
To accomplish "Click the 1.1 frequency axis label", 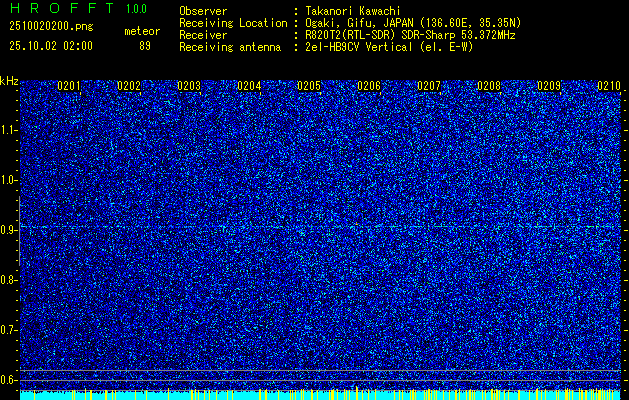I will [x=8, y=130].
